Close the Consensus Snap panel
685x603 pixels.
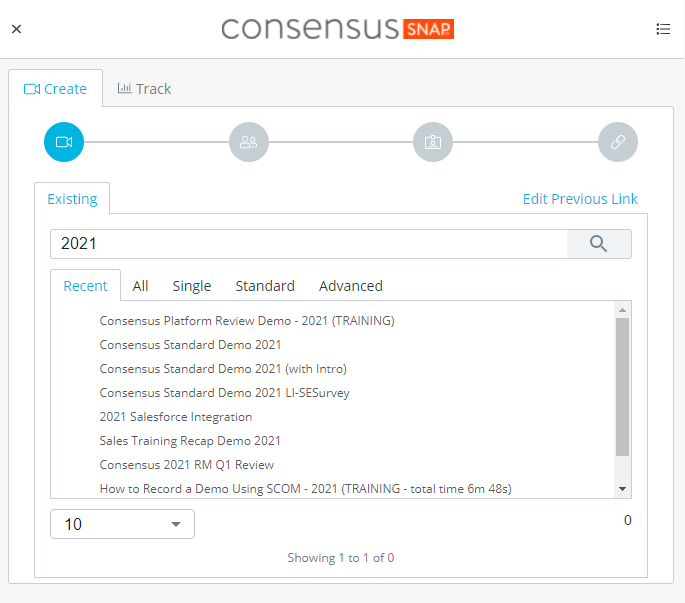tap(17, 29)
